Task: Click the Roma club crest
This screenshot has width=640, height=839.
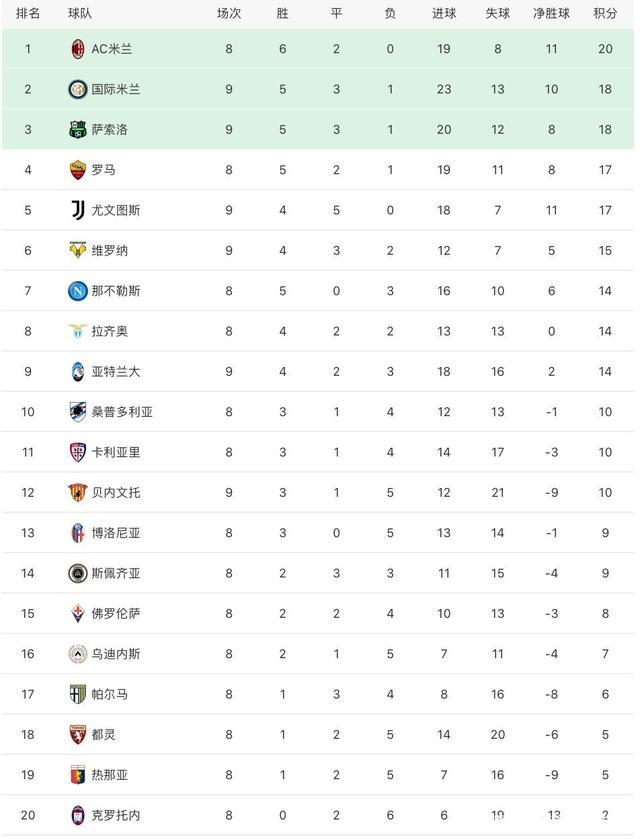Action: pyautogui.click(x=77, y=170)
